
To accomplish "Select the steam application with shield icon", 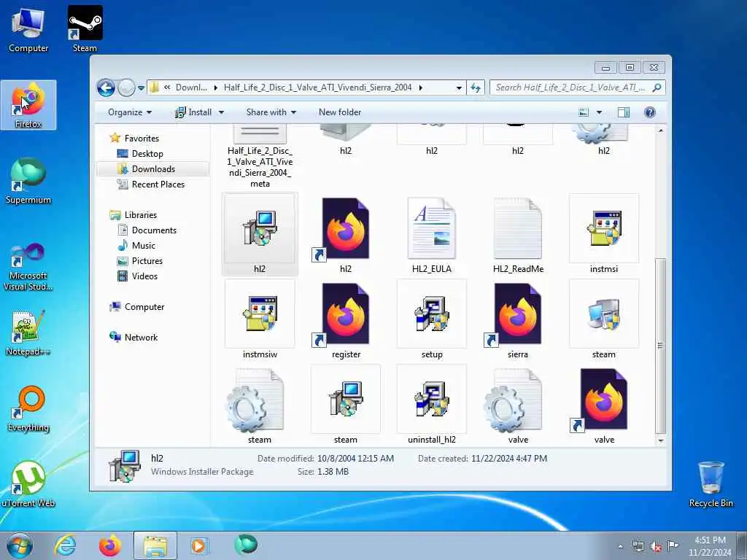I will (x=603, y=319).
